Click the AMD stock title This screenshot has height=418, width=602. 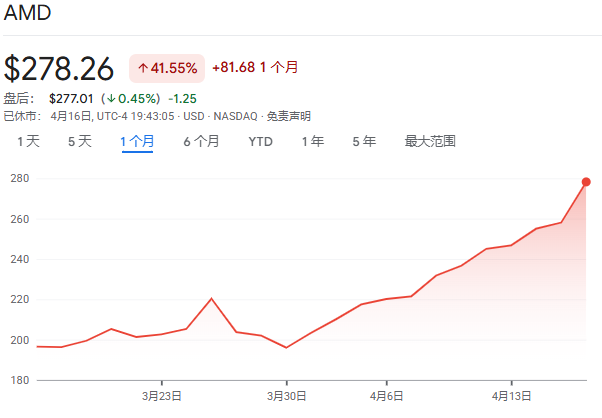(x=28, y=14)
